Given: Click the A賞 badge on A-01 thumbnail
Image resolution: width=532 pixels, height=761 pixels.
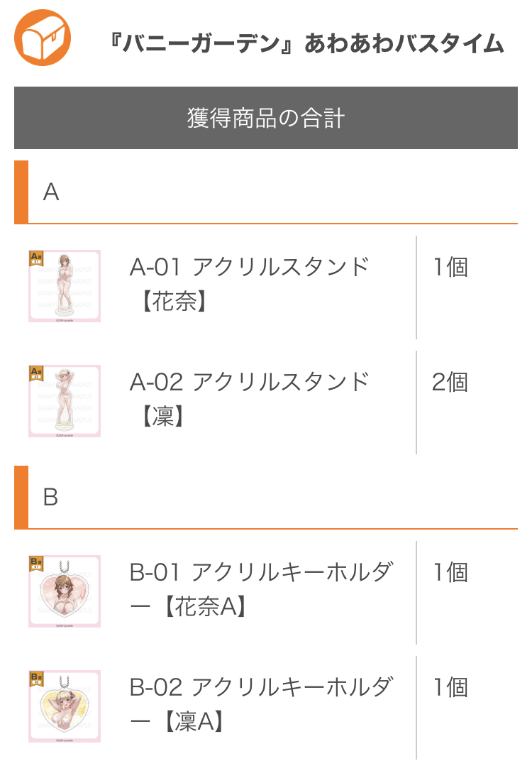Looking at the screenshot, I should (35, 257).
